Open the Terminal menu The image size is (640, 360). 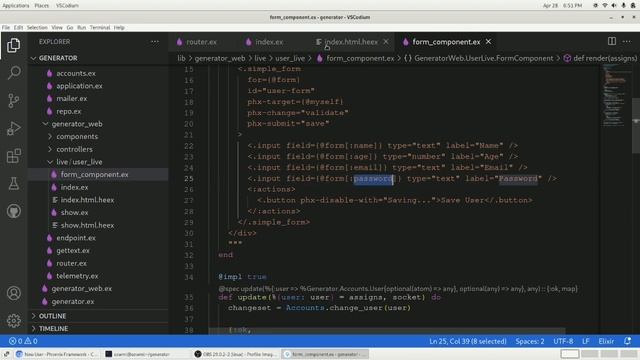coord(100,27)
